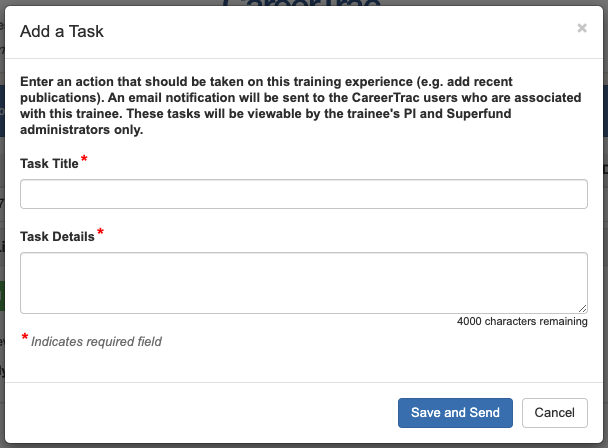Click the instruction paragraph about email notification
Screen dimensions: 608x448
point(301,106)
